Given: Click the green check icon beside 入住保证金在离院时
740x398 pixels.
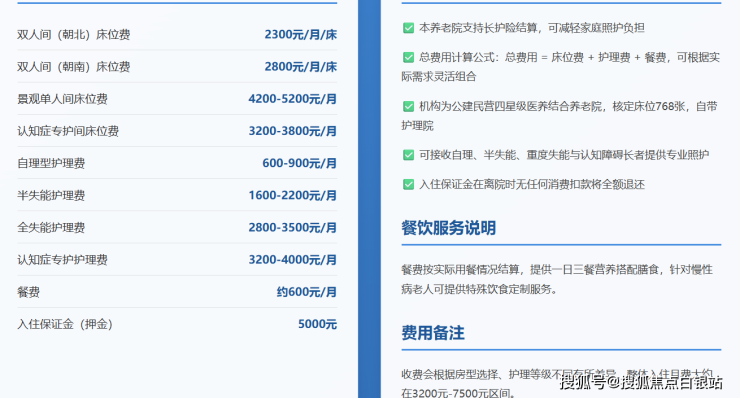Looking at the screenshot, I should (408, 184).
